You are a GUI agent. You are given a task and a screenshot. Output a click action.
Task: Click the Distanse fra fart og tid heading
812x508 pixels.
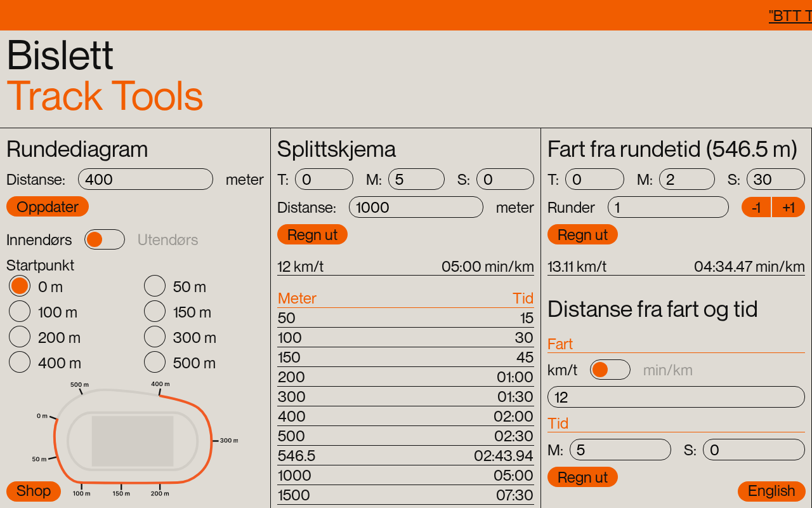click(653, 309)
